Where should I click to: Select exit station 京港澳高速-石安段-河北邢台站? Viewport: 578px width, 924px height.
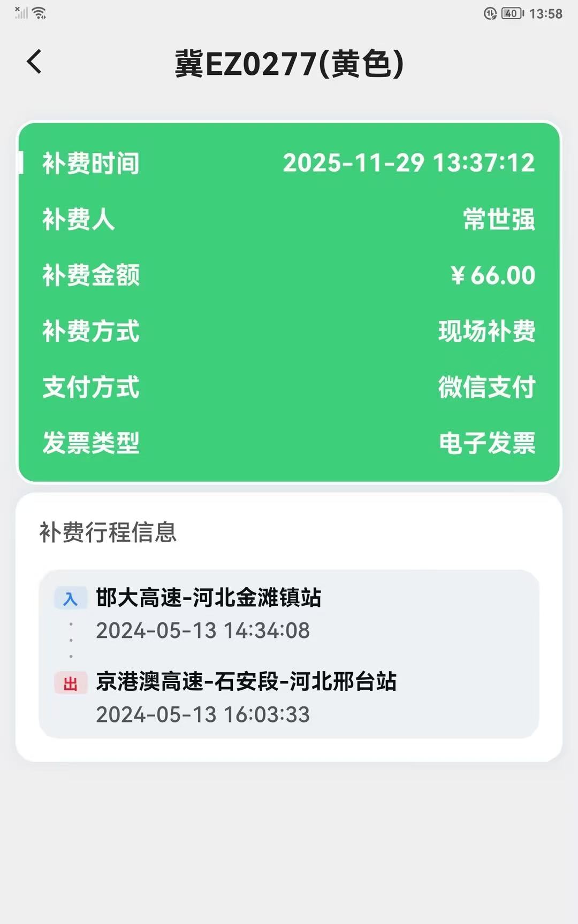pos(246,681)
